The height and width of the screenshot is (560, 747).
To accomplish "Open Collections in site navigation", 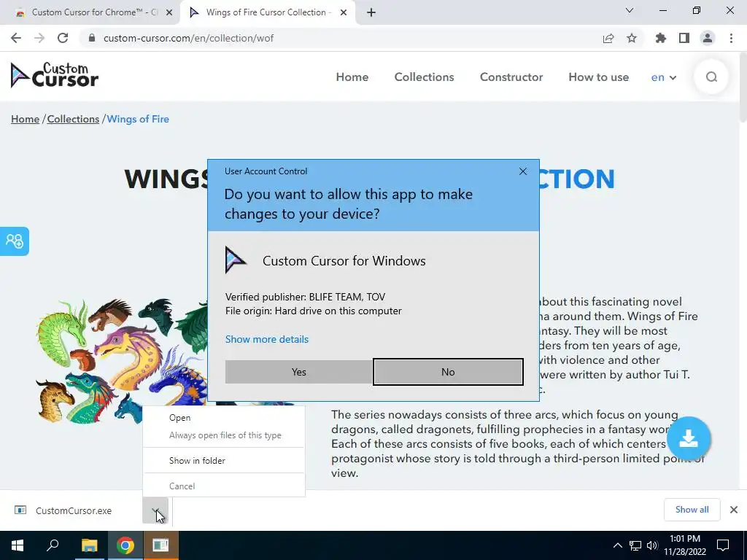I will (x=424, y=77).
